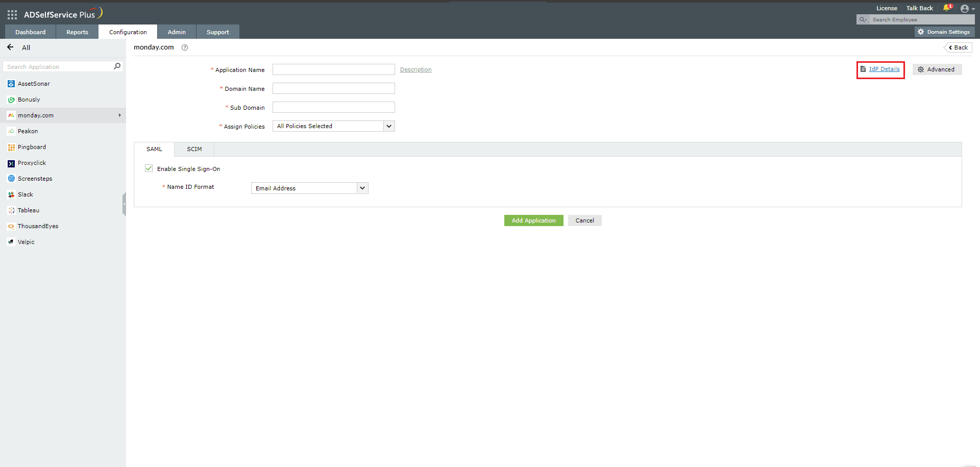Click the Slack app icon

(x=11, y=194)
